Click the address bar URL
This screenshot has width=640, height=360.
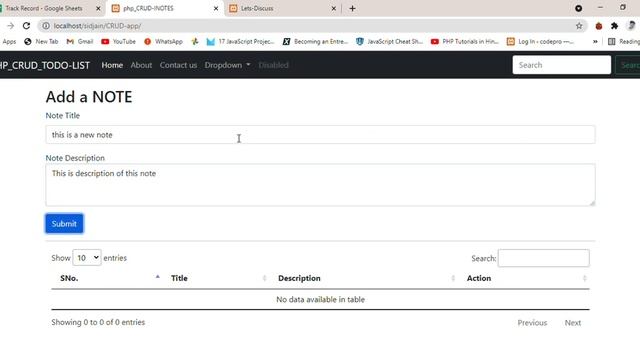pyautogui.click(x=97, y=26)
